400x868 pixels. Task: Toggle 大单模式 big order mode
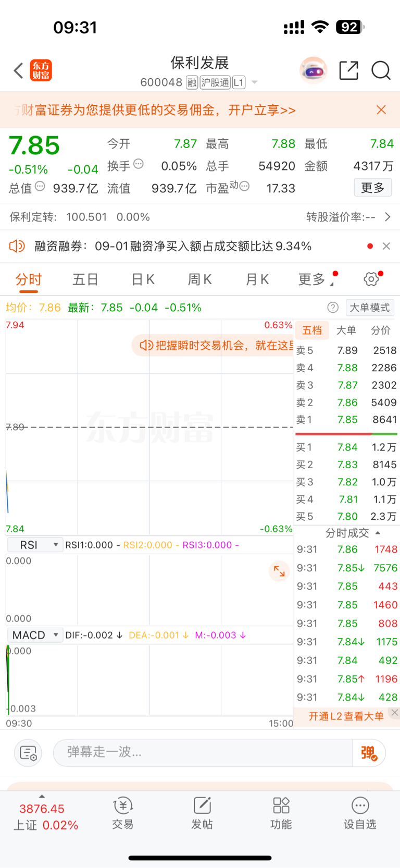(369, 308)
